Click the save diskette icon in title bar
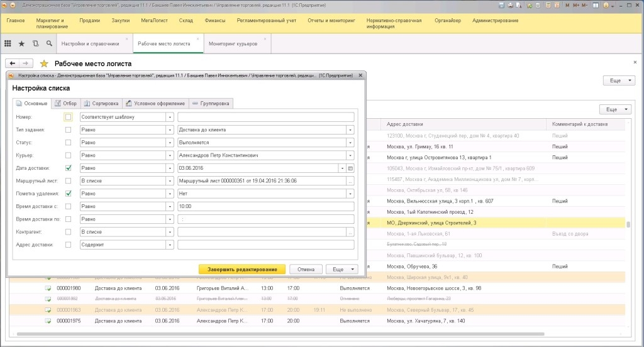Viewport: 644px width, 347px height. [x=501, y=5]
